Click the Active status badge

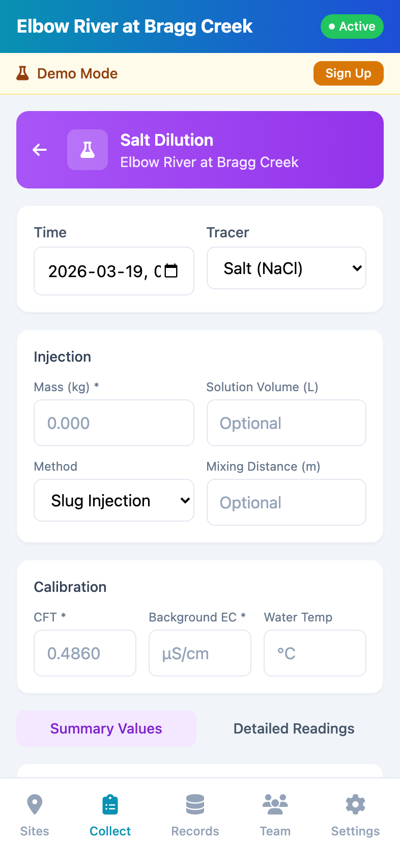coord(352,26)
